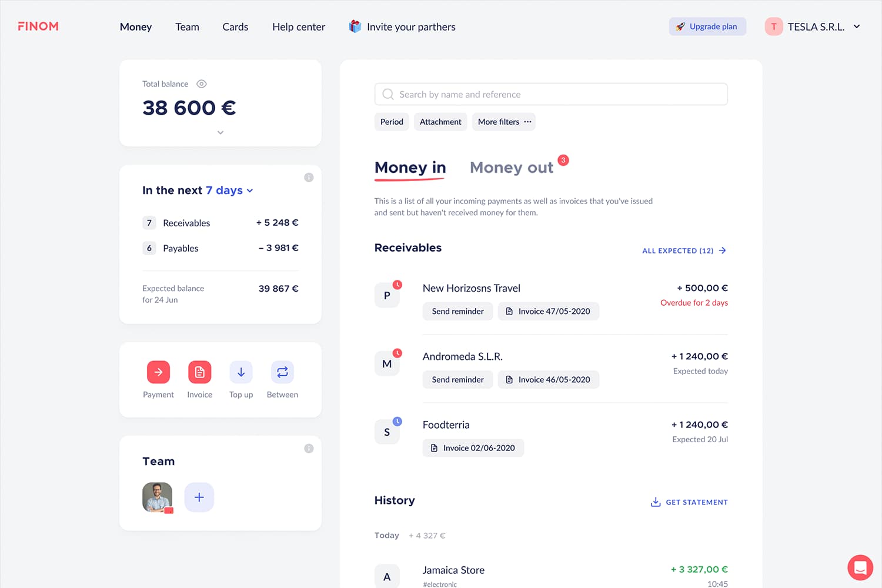Click Send reminder for Andromeda S.L.R.
The height and width of the screenshot is (588, 882).
[x=457, y=379]
